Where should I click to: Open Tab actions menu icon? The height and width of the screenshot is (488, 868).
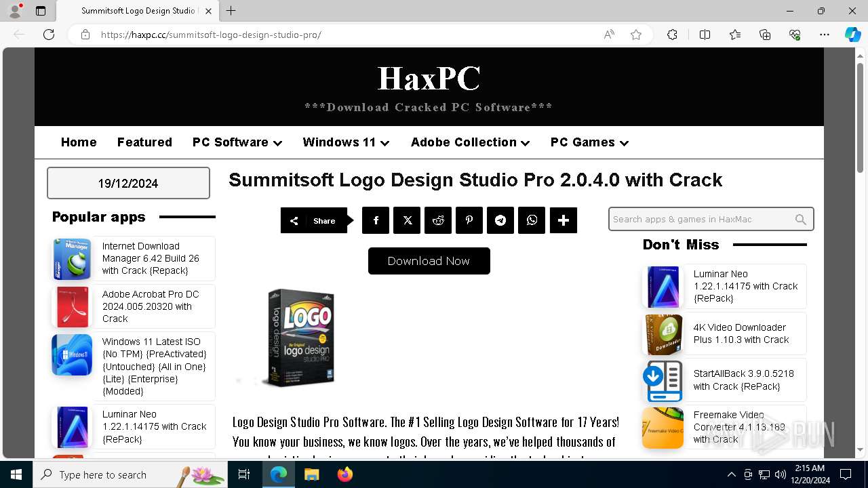tap(41, 11)
